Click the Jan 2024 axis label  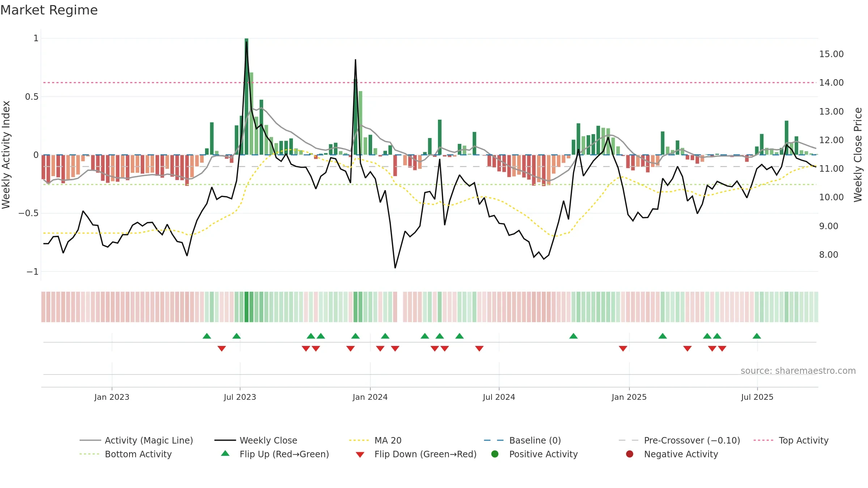(370, 397)
